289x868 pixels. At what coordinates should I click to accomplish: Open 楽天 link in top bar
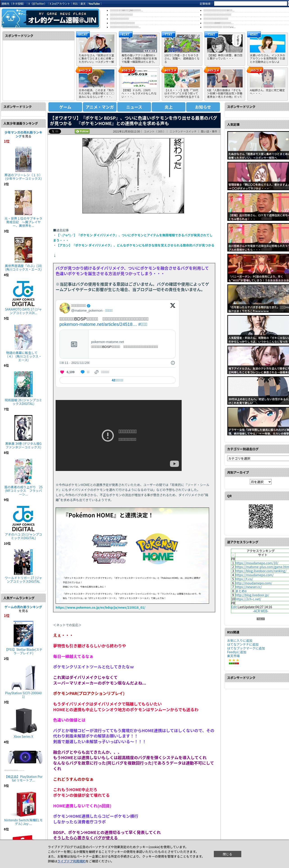[x=83, y=4]
